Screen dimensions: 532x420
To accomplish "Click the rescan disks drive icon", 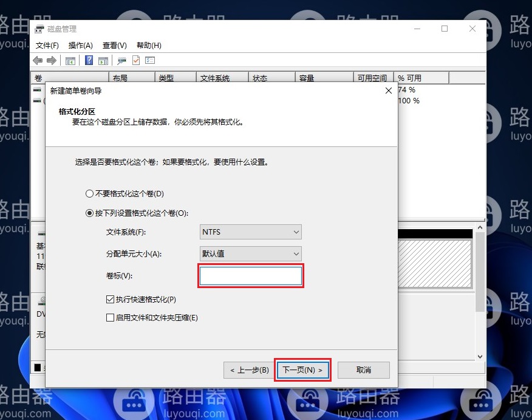I will click(x=121, y=61).
